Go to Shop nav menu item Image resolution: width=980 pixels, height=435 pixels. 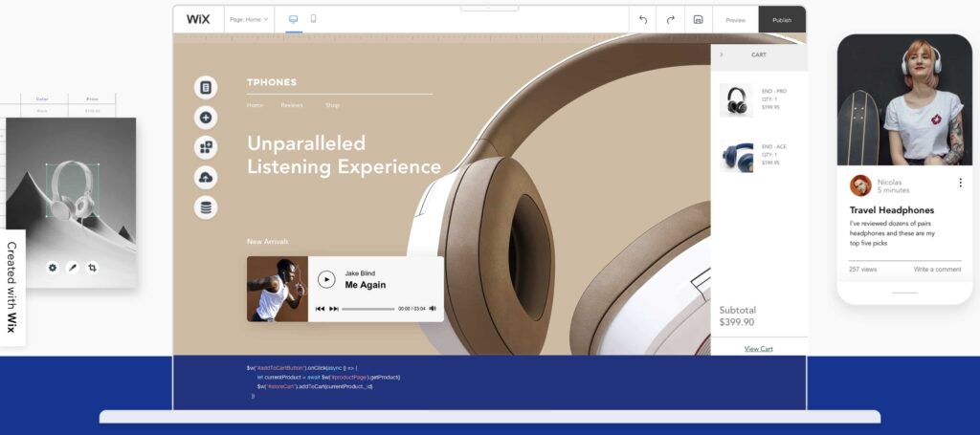click(x=332, y=105)
